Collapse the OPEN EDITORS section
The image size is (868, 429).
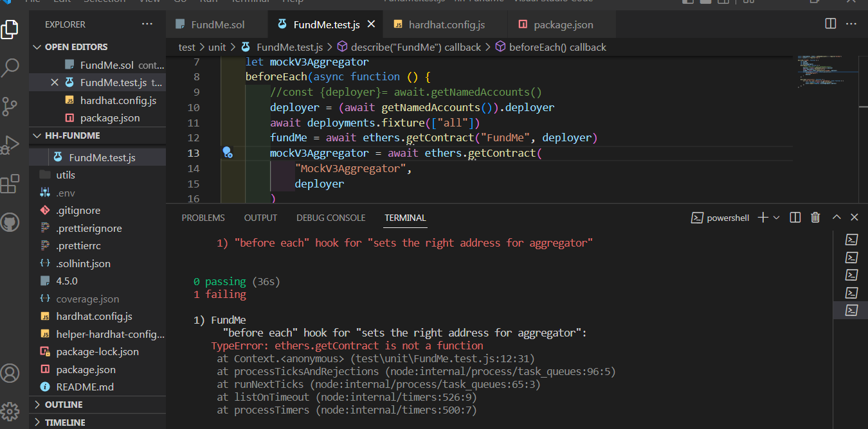[x=97, y=47]
